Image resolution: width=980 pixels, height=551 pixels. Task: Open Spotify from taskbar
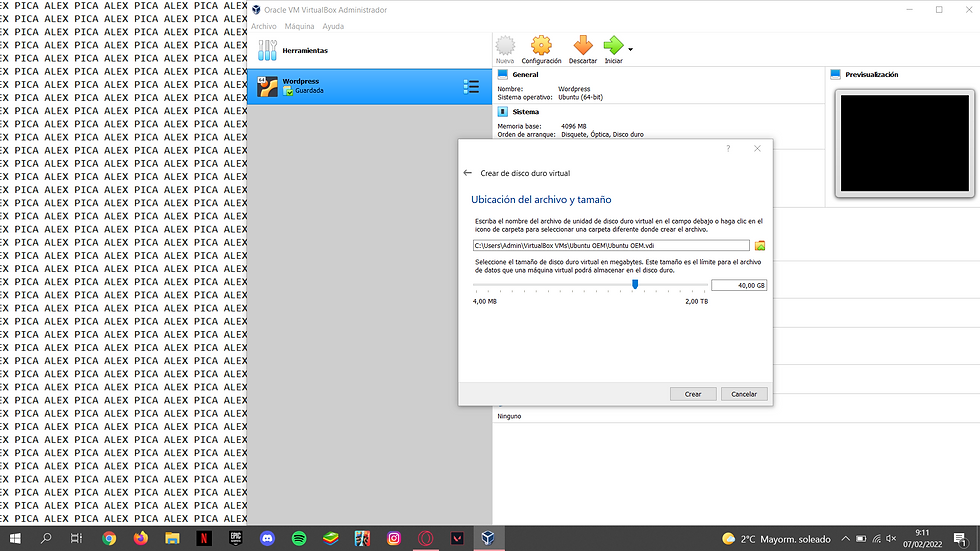tap(299, 539)
